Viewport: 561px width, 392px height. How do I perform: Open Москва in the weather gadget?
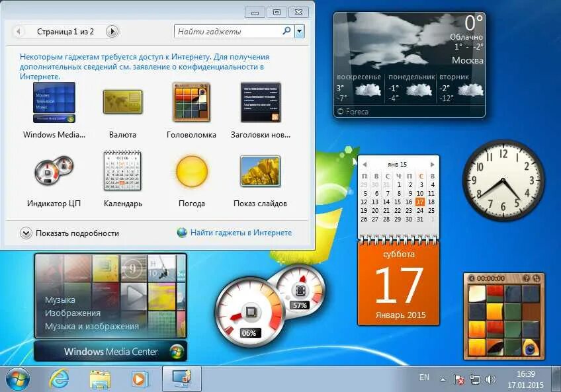467,60
